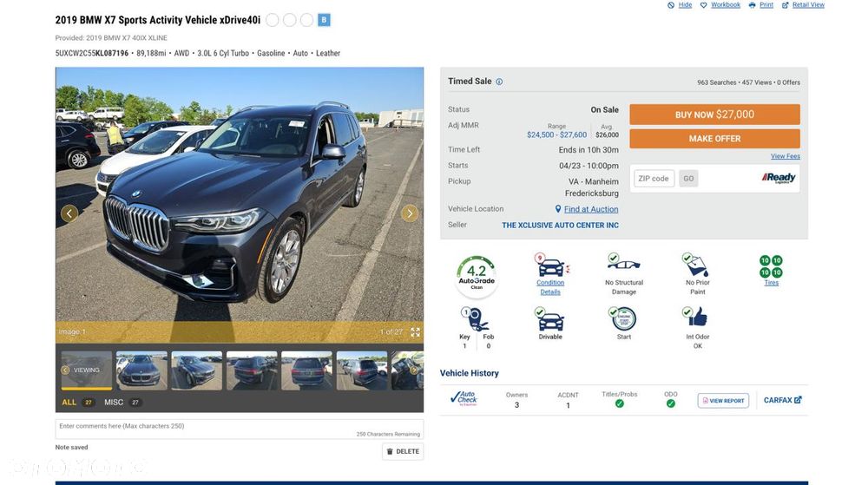The image size is (868, 485).
Task: Click the location pin icon
Action: point(558,209)
